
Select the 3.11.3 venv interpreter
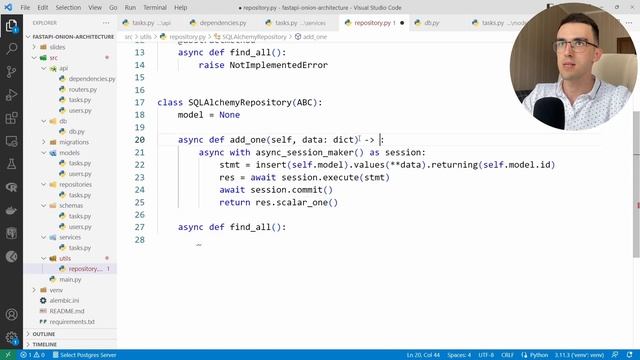579,355
